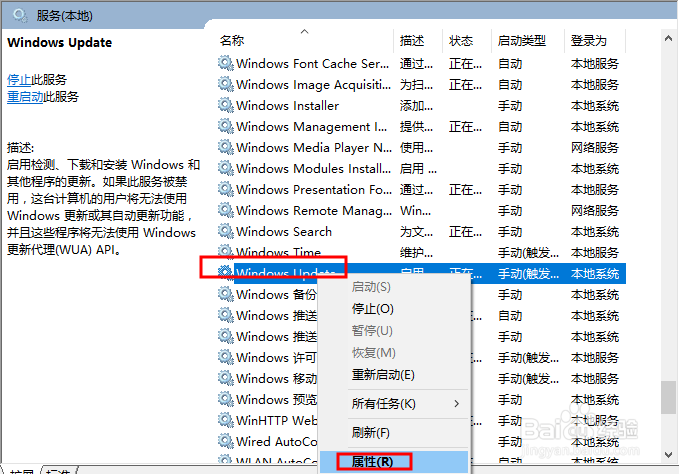Sort by the 描述 column header

point(412,41)
